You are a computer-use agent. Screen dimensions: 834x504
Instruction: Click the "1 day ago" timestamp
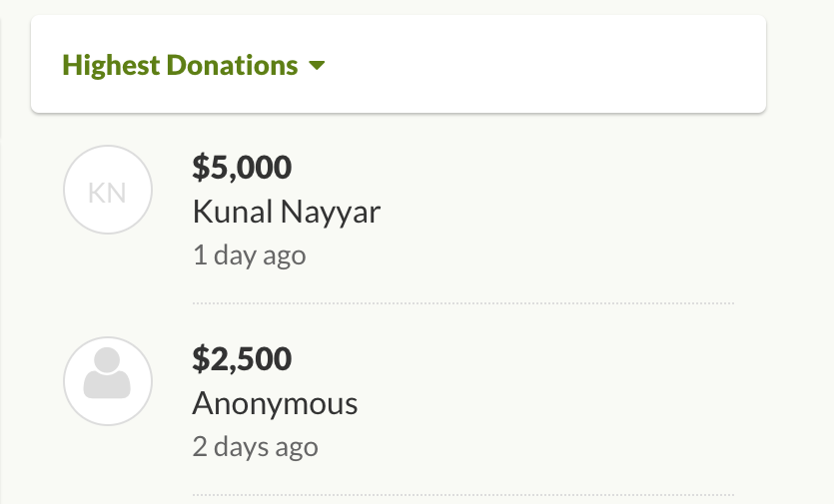pos(249,255)
